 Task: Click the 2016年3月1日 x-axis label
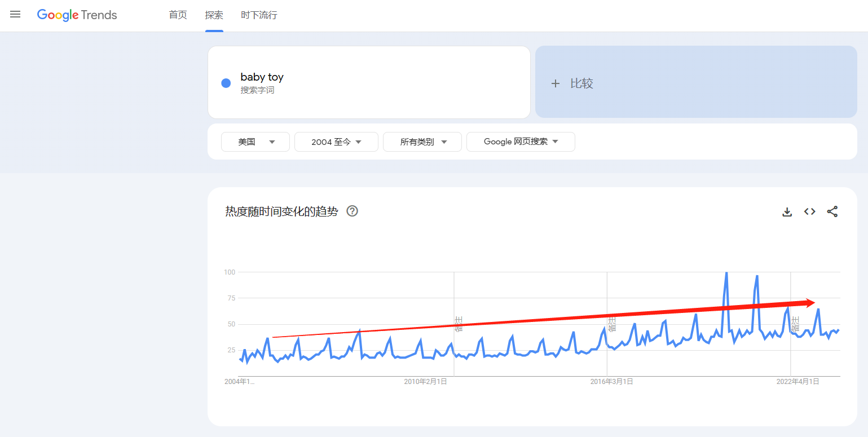point(611,382)
